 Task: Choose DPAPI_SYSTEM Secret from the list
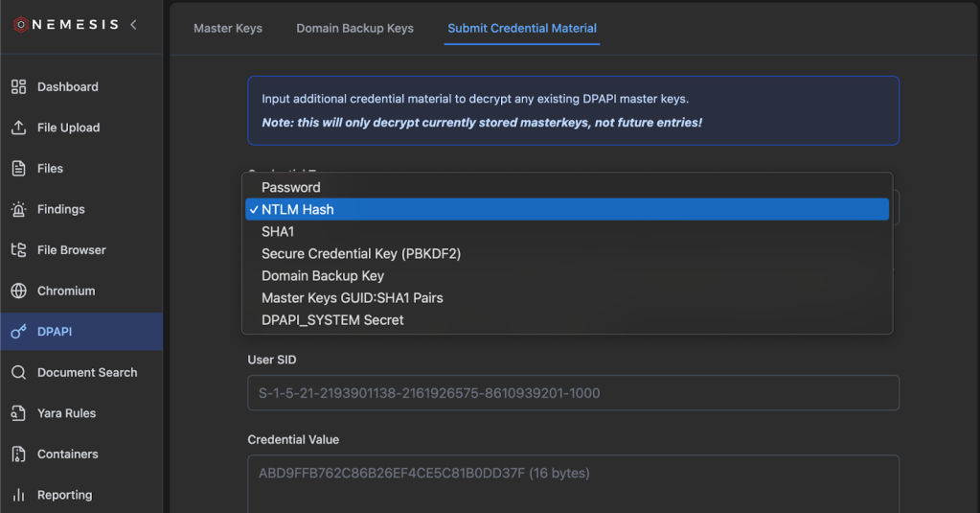click(x=332, y=319)
